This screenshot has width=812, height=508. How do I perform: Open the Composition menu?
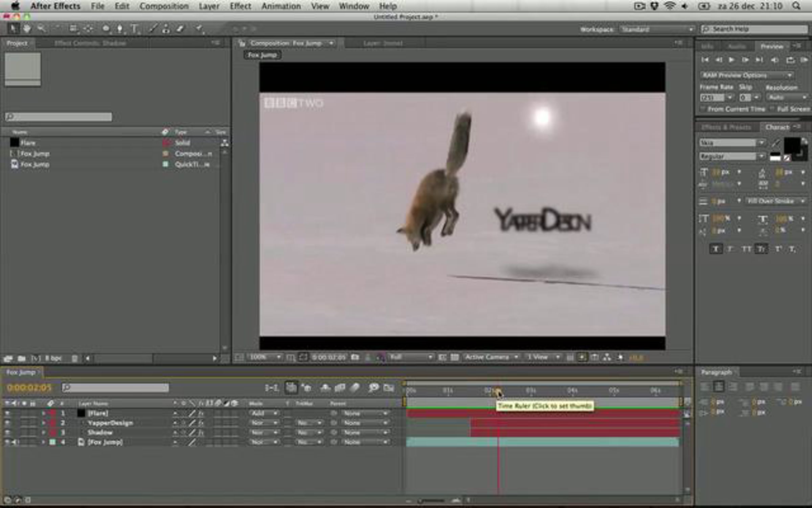coord(164,6)
